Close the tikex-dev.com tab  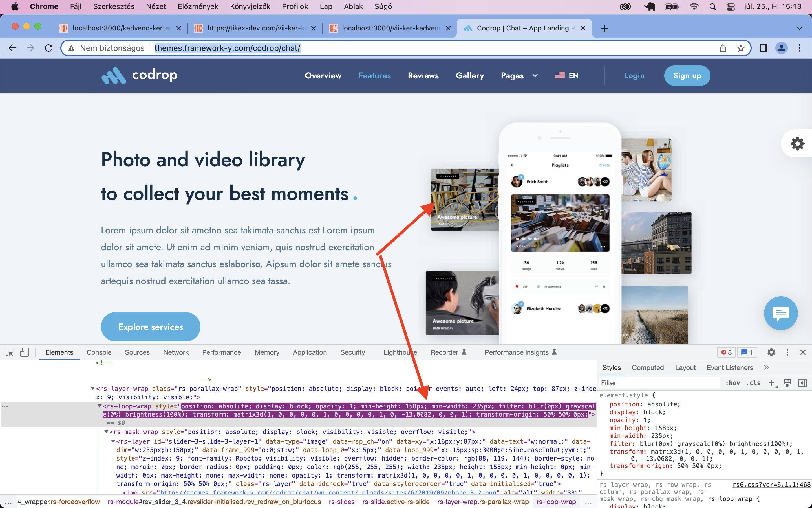pos(314,28)
